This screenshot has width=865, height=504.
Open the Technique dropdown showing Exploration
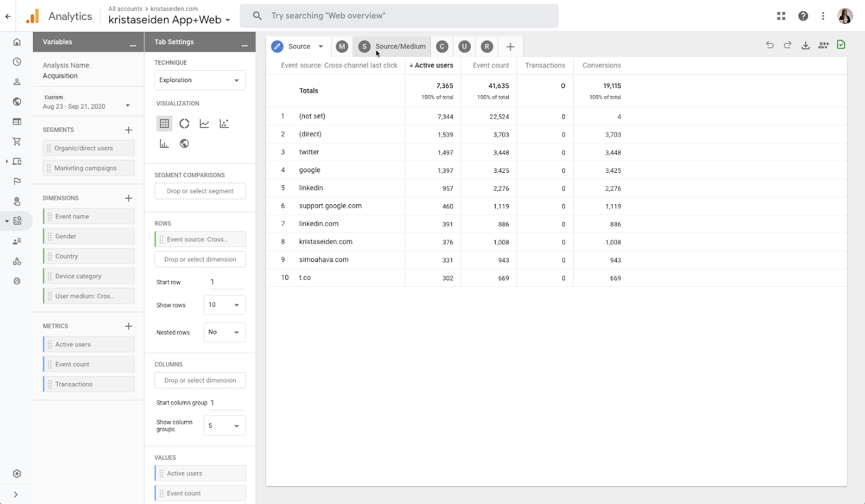(x=200, y=80)
